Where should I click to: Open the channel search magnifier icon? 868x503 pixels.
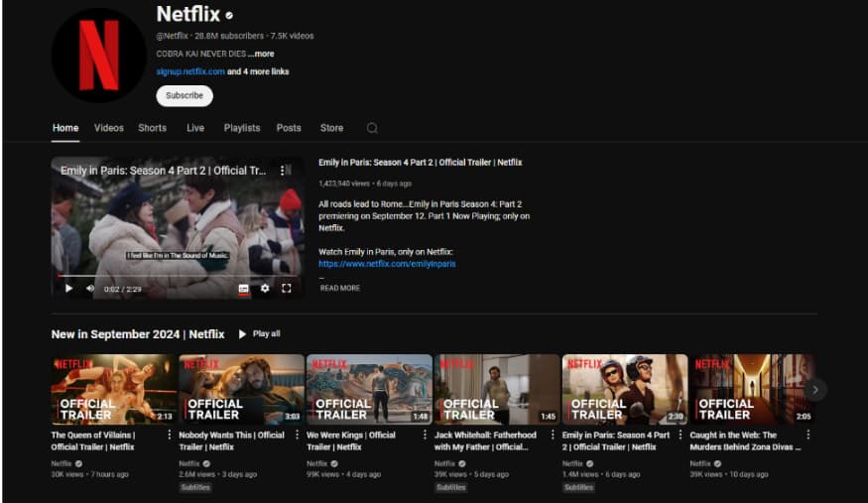point(372,128)
